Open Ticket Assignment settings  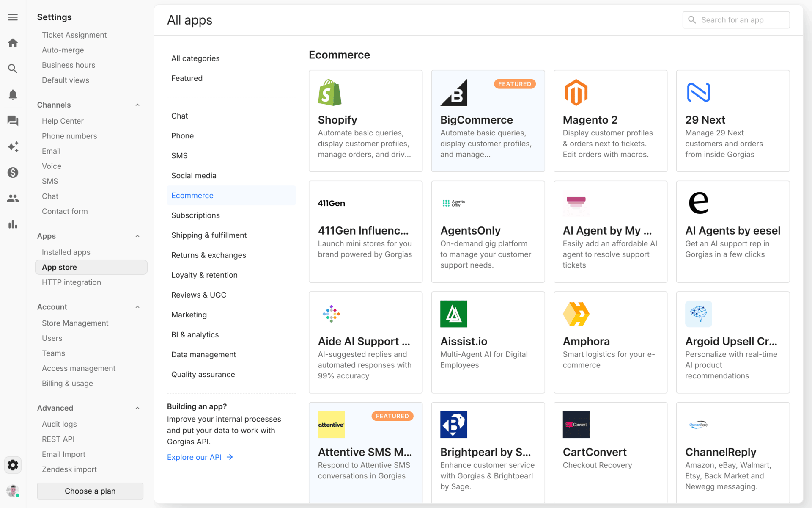pyautogui.click(x=91, y=35)
